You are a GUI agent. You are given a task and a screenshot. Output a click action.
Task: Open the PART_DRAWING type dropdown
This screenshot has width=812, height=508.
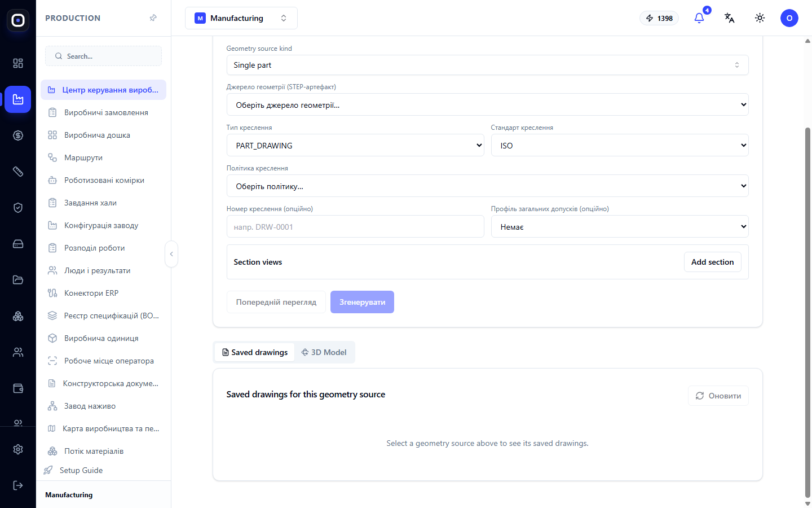click(355, 145)
